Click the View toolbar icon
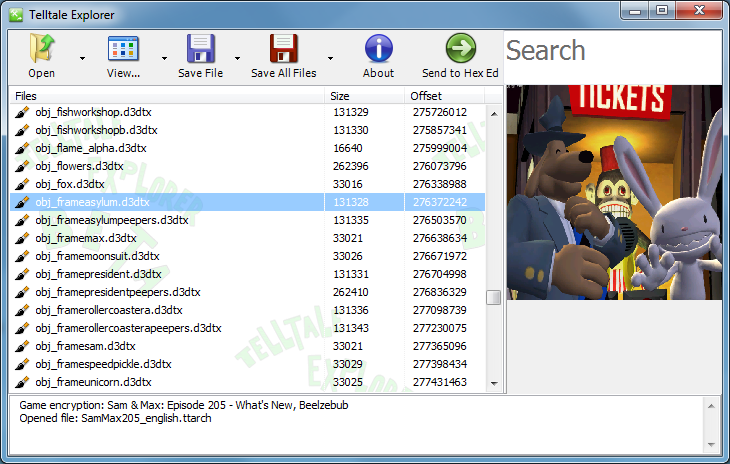This screenshot has height=464, width=730. [123, 48]
